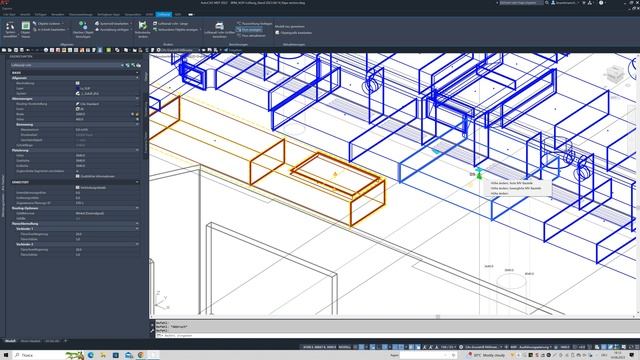Click Modell neu generieren in the ribbon
Image resolution: width=640 pixels, height=360 pixels.
point(289,27)
